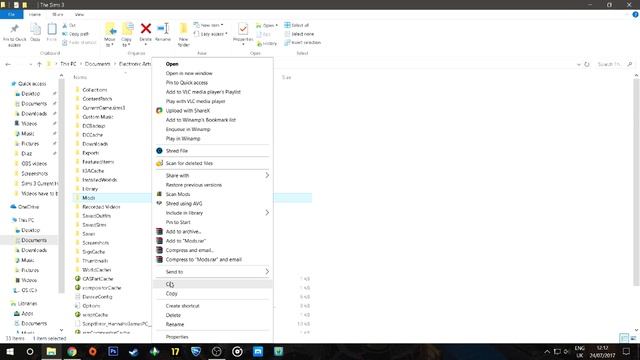Click History in the ribbon Open group
This screenshot has height=360, width=640.
click(267, 43)
